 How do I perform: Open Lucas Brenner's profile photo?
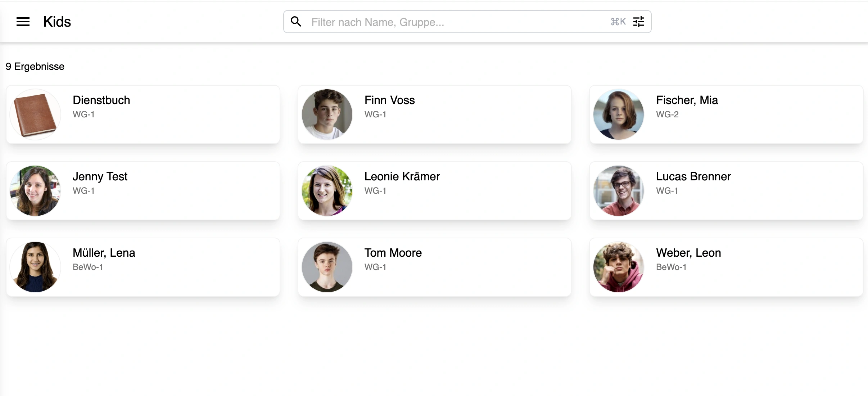[619, 191]
